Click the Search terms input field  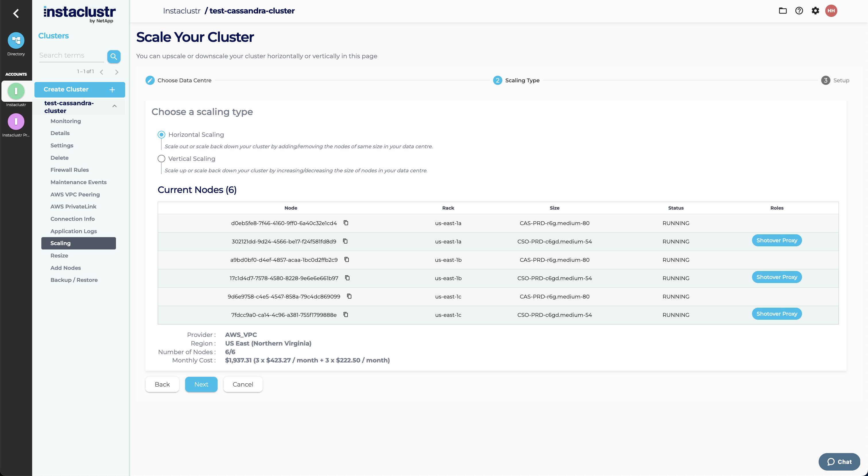coord(71,56)
